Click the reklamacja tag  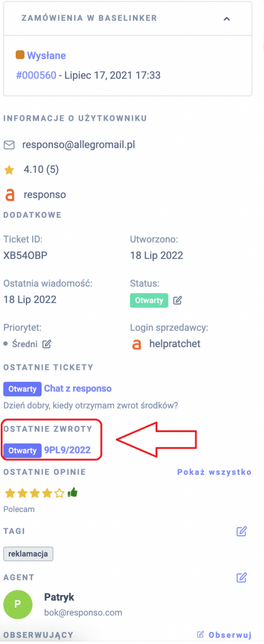pos(28,553)
